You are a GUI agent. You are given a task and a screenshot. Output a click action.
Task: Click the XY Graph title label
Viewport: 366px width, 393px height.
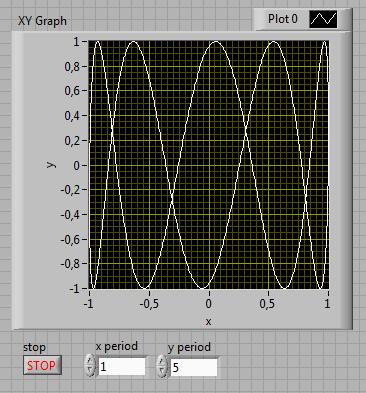pyautogui.click(x=42, y=21)
